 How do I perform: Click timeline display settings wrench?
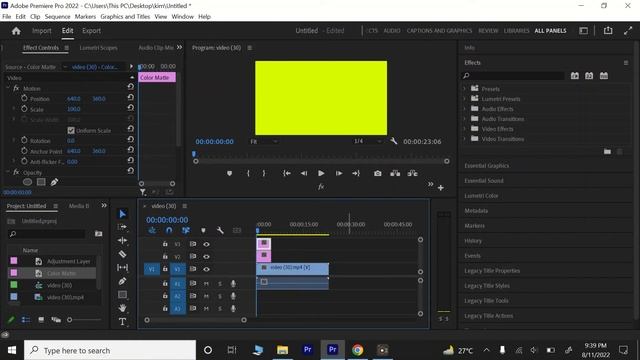pos(220,231)
